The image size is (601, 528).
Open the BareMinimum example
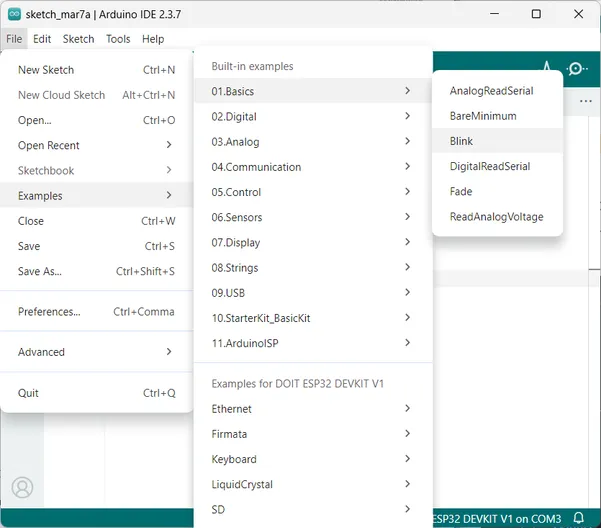pyautogui.click(x=498, y=116)
